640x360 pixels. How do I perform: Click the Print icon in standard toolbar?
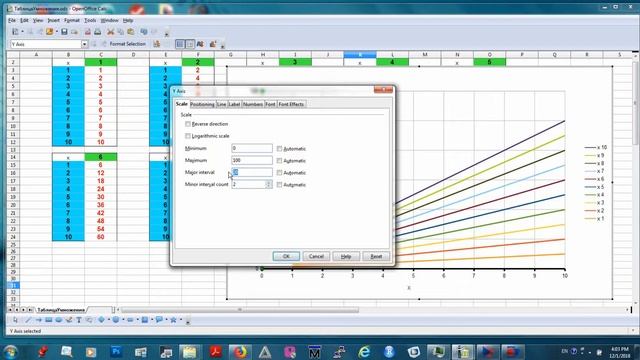[98, 32]
